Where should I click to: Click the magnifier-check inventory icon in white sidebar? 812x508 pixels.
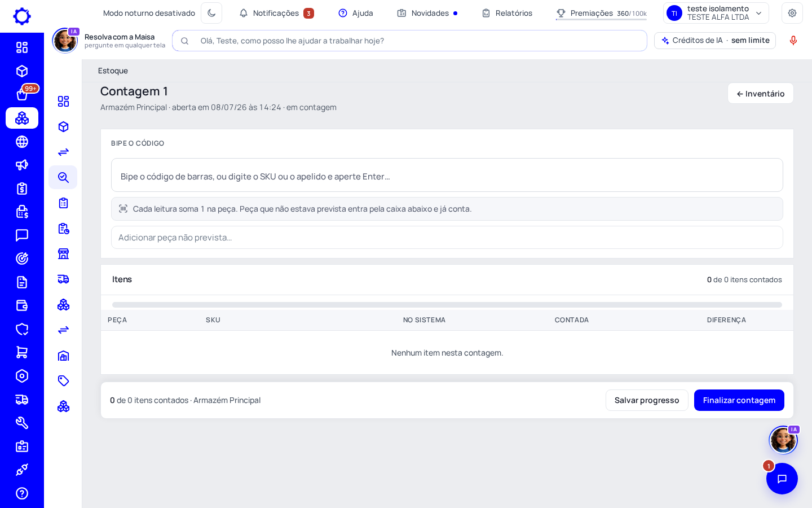tap(63, 177)
